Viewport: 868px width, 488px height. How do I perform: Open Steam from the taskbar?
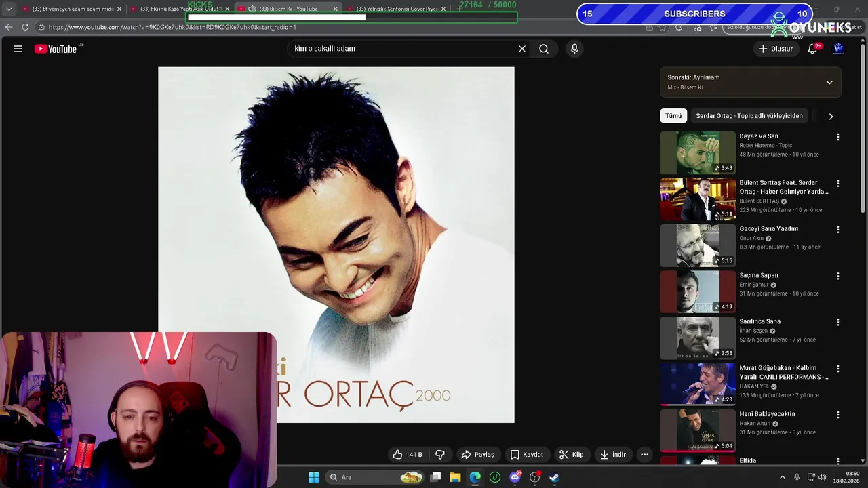pyautogui.click(x=554, y=477)
